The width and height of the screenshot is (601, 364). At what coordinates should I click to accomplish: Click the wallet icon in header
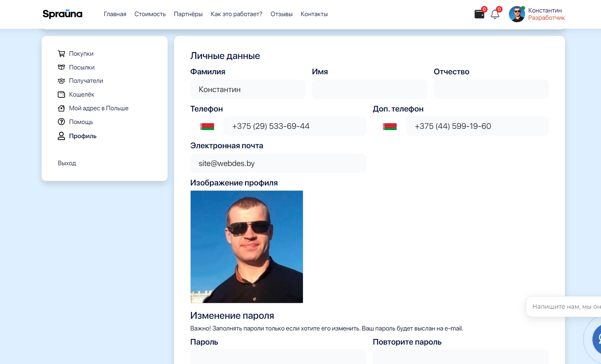[479, 14]
